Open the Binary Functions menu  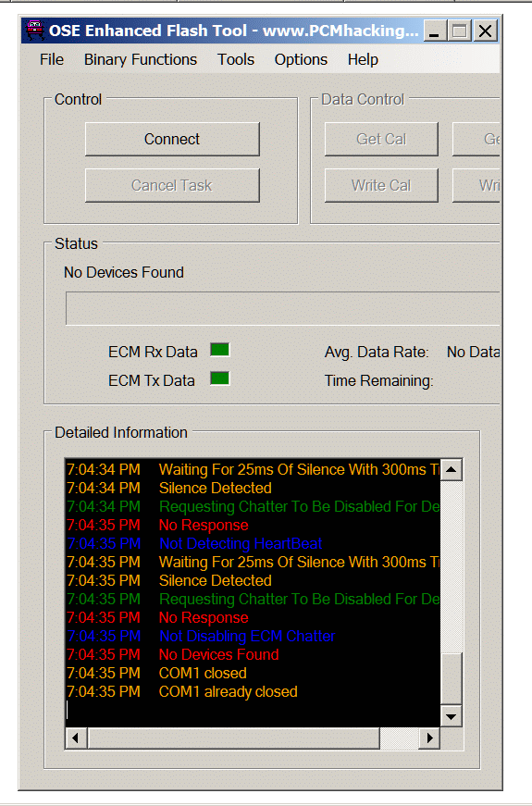(141, 59)
